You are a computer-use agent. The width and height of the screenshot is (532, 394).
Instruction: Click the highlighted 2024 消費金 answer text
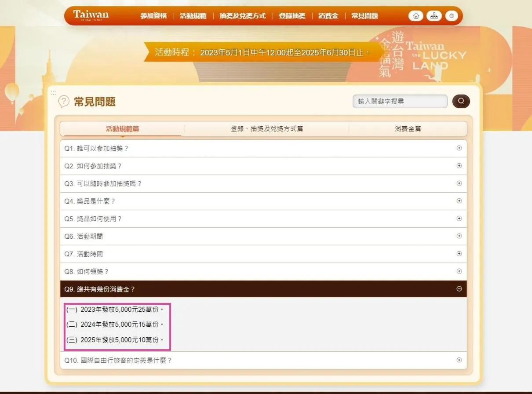117,325
